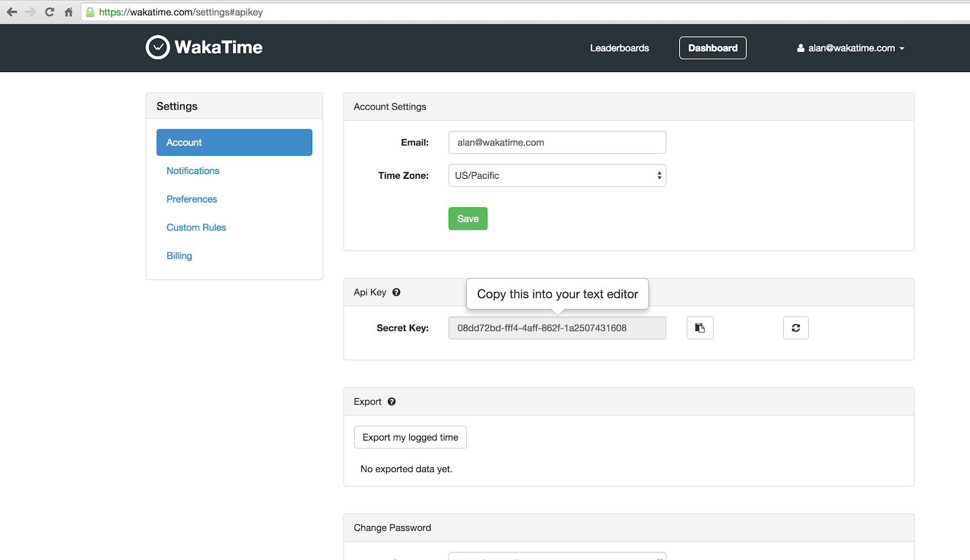970x560 pixels.
Task: Copy the secret key with clipboard icon
Action: click(700, 328)
